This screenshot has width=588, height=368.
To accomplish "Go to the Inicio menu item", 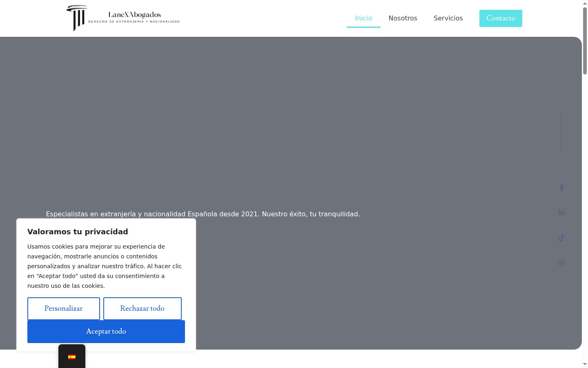I will tap(363, 18).
